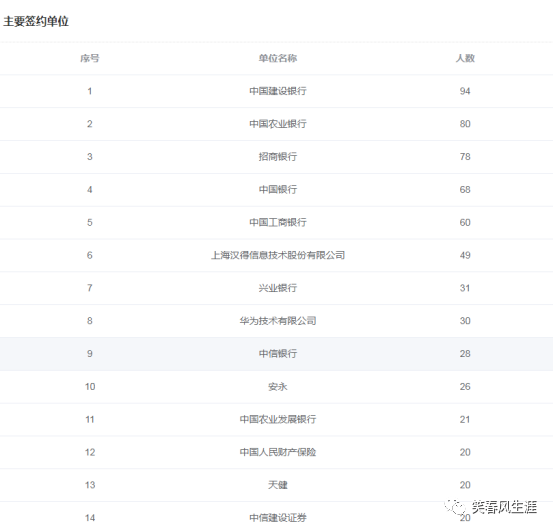Click serial number 6 in the table

(90, 255)
